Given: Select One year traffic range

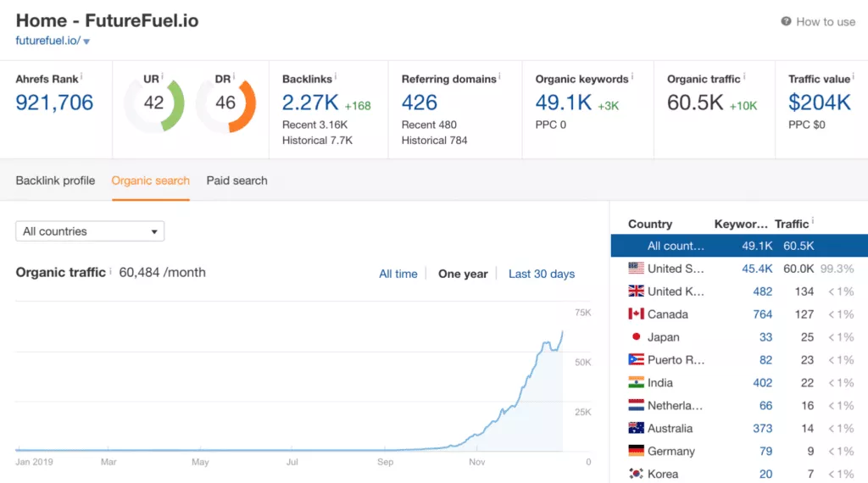Looking at the screenshot, I should pos(463,274).
